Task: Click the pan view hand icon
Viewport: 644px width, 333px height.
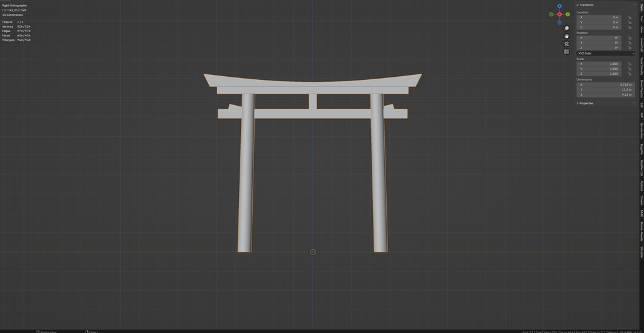Action: coord(567,36)
